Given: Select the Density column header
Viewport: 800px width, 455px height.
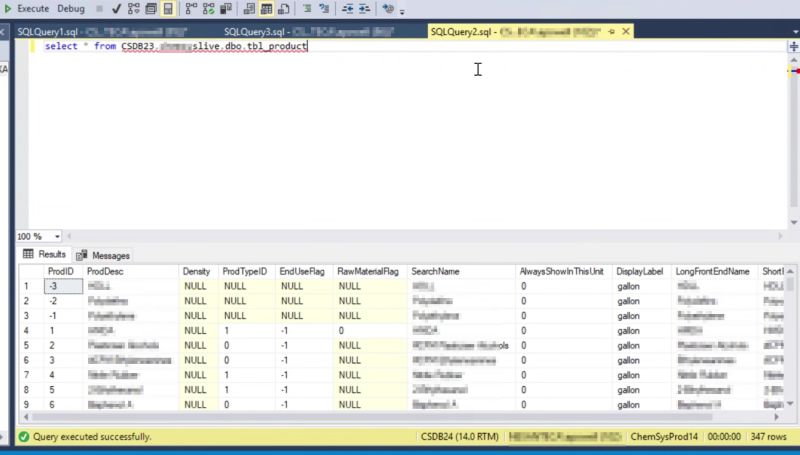Looking at the screenshot, I should 196,271.
